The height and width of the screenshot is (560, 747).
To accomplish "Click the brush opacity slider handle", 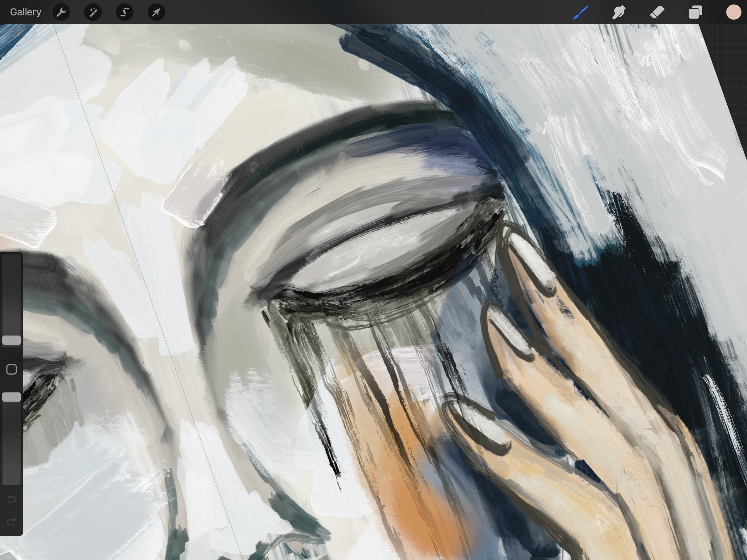I will 12,397.
